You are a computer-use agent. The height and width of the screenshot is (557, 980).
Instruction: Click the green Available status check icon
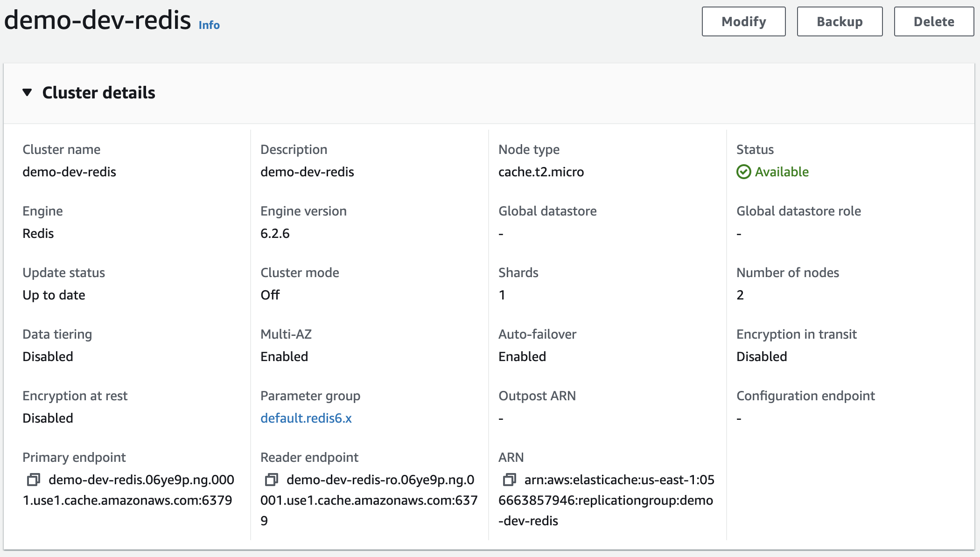pyautogui.click(x=743, y=172)
